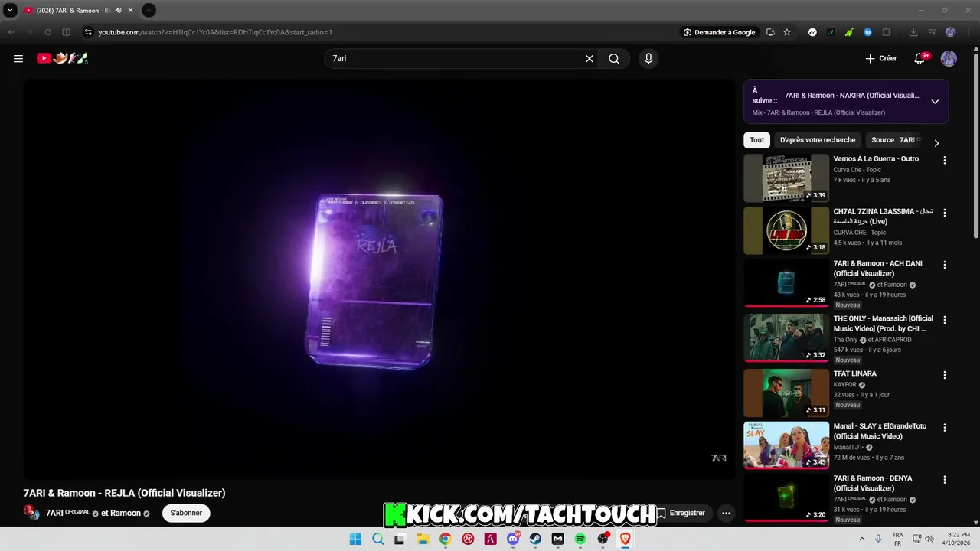Screen dimensions: 980x551
Task: Open YouTube notifications bell
Action: click(921, 58)
